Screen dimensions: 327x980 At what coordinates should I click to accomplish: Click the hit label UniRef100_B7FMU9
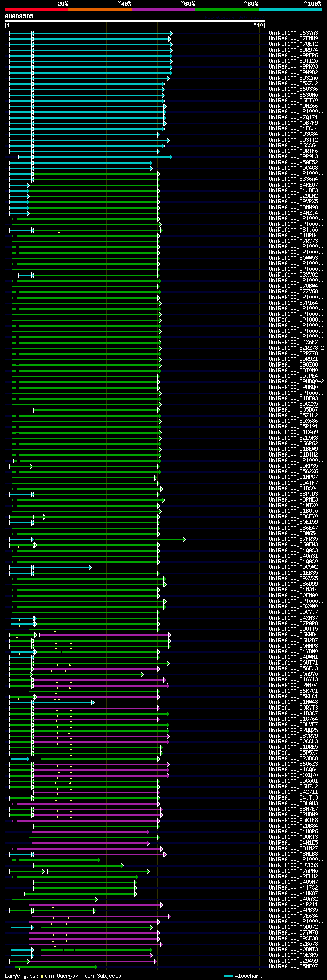293,39
